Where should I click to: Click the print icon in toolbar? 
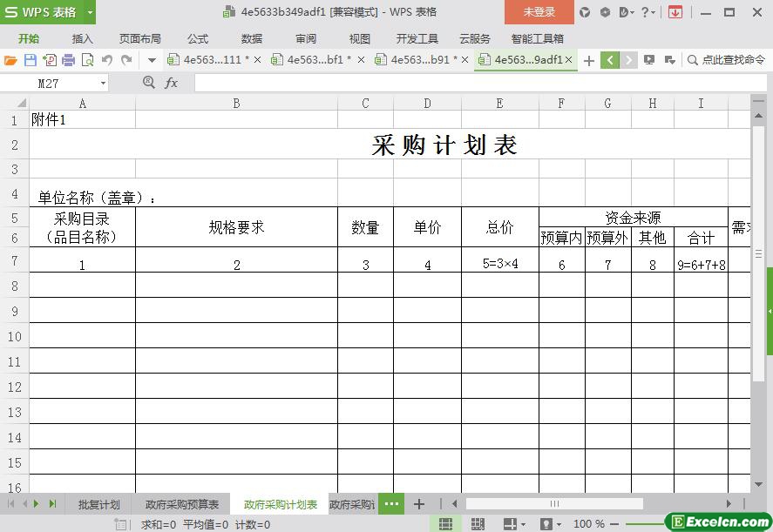(x=68, y=60)
